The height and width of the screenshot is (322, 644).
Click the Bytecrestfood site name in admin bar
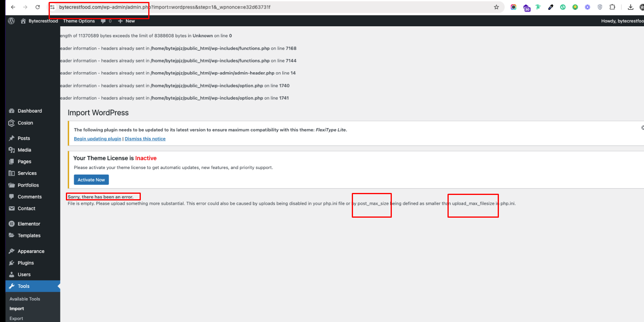[43, 21]
